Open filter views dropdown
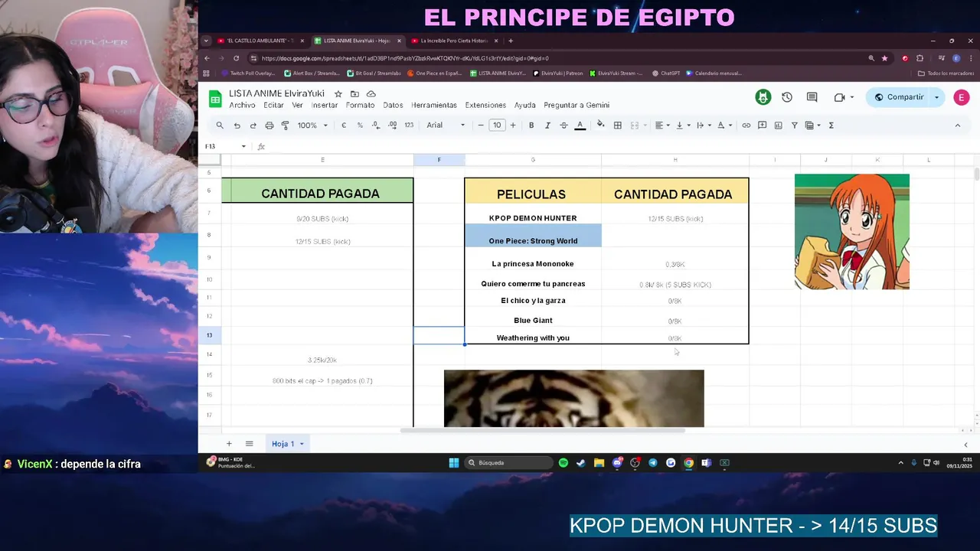980x551 pixels. [812, 126]
